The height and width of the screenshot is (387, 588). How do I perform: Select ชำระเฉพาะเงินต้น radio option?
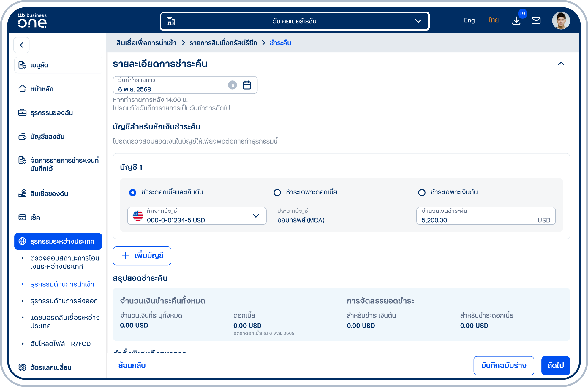[x=422, y=192]
